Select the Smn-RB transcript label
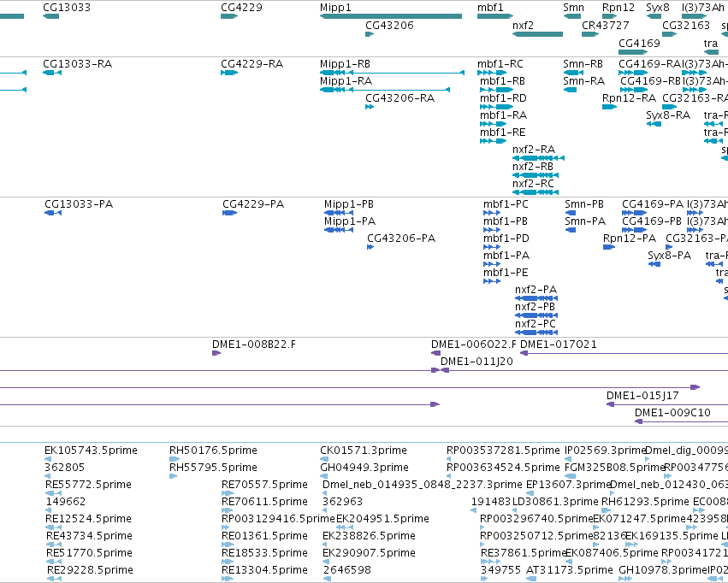The width and height of the screenshot is (728, 583). [583, 63]
